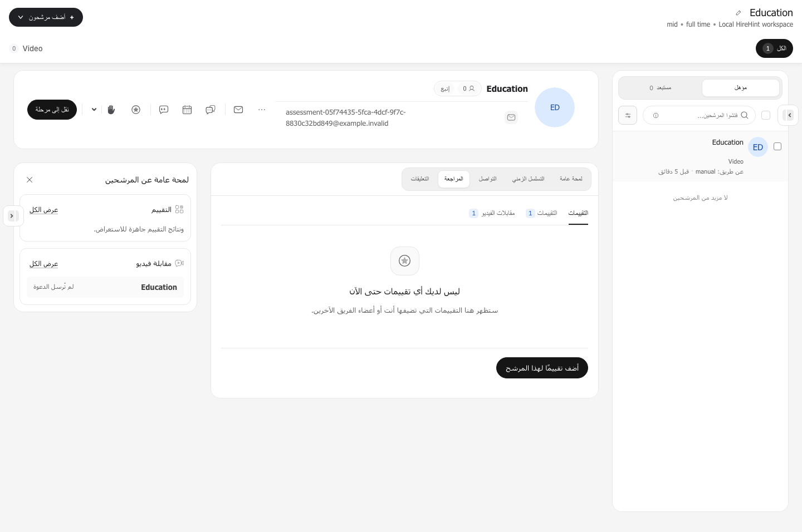The height and width of the screenshot is (532, 802).
Task: Click the magnifier icon in the candidate search
Action: pyautogui.click(x=745, y=115)
